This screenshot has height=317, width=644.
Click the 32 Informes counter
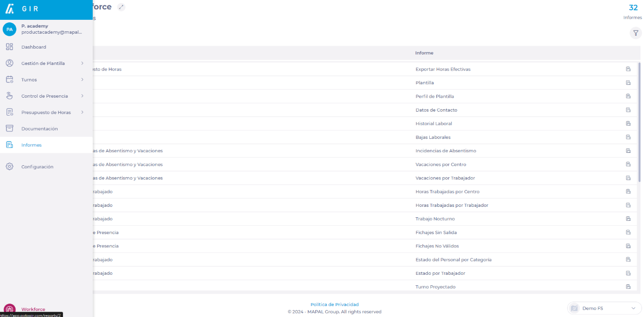click(x=633, y=11)
